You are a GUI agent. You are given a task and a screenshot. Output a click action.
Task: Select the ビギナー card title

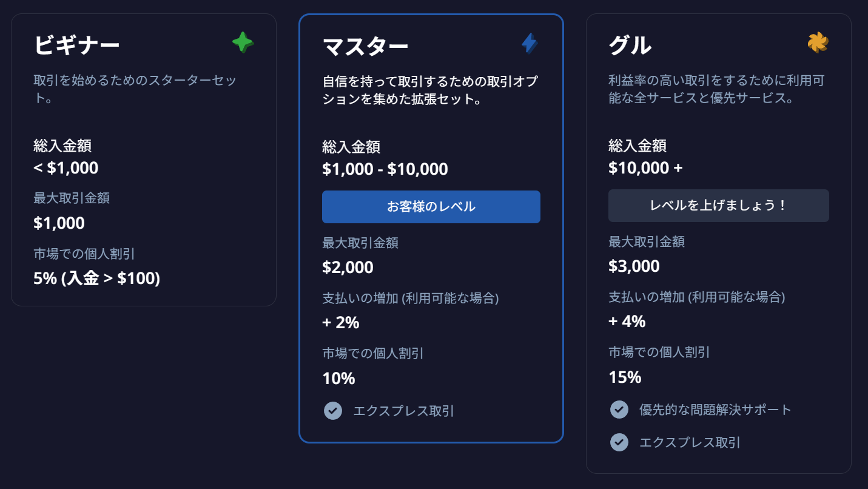click(76, 45)
